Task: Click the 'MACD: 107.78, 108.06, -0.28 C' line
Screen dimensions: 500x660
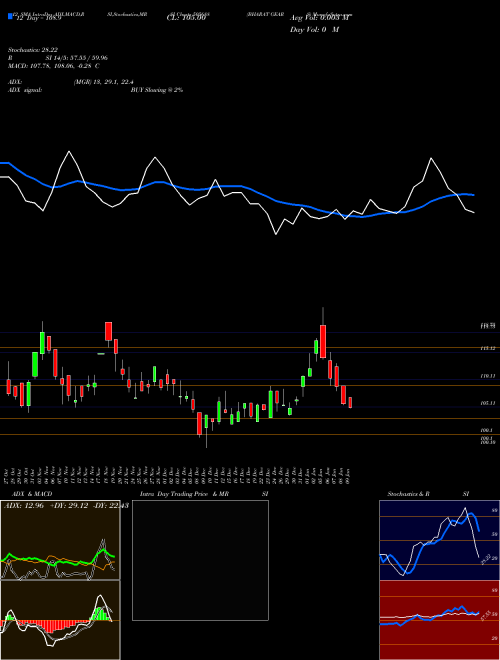Action: pos(53,66)
